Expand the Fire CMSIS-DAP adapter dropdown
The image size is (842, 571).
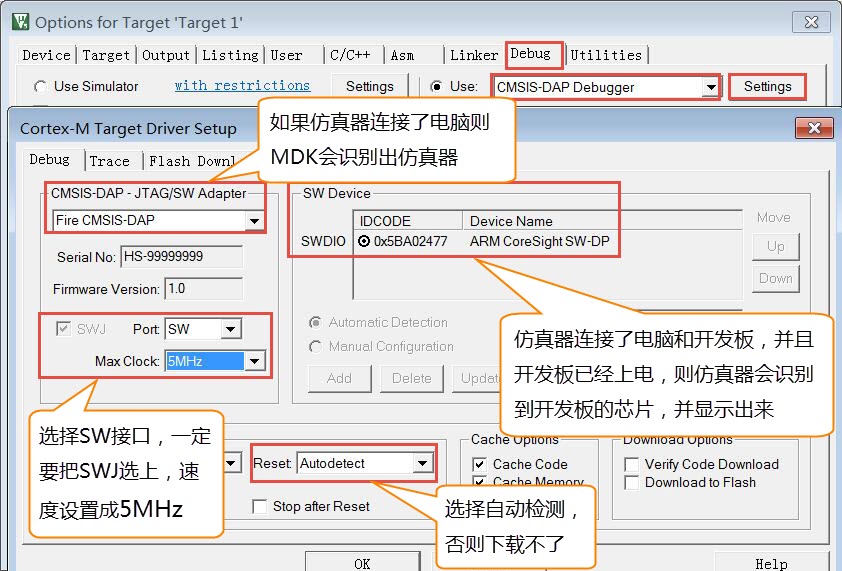254,220
